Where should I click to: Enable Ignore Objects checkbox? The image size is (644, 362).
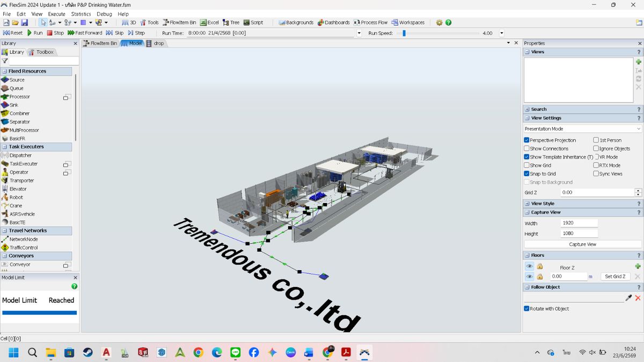596,149
